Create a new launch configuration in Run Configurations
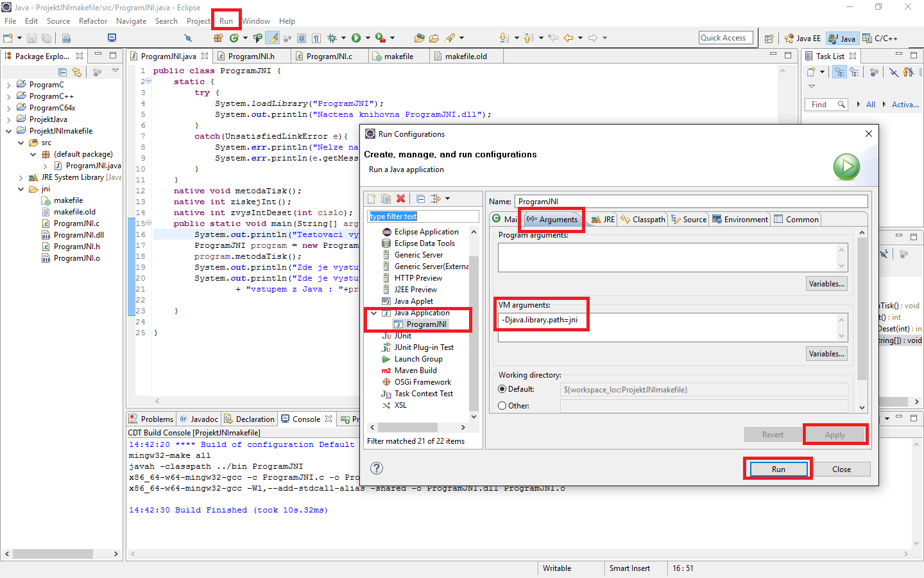Image resolution: width=924 pixels, height=578 pixels. click(372, 199)
